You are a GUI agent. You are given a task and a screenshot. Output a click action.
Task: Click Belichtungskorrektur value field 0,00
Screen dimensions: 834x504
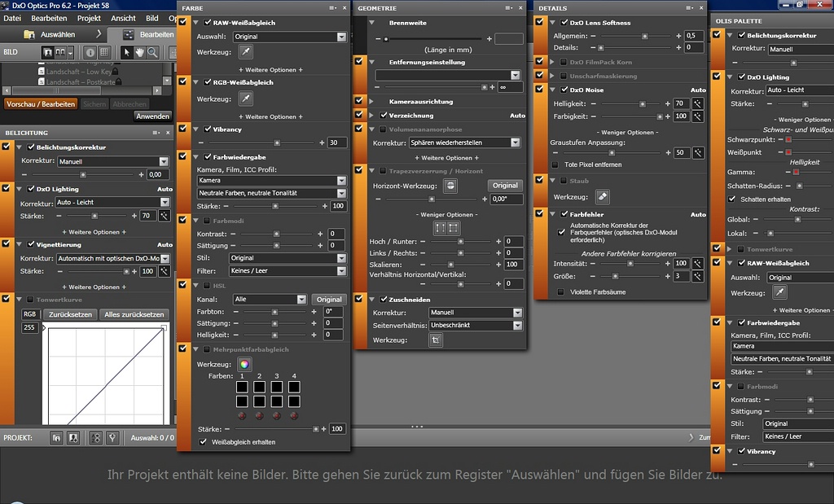click(159, 174)
